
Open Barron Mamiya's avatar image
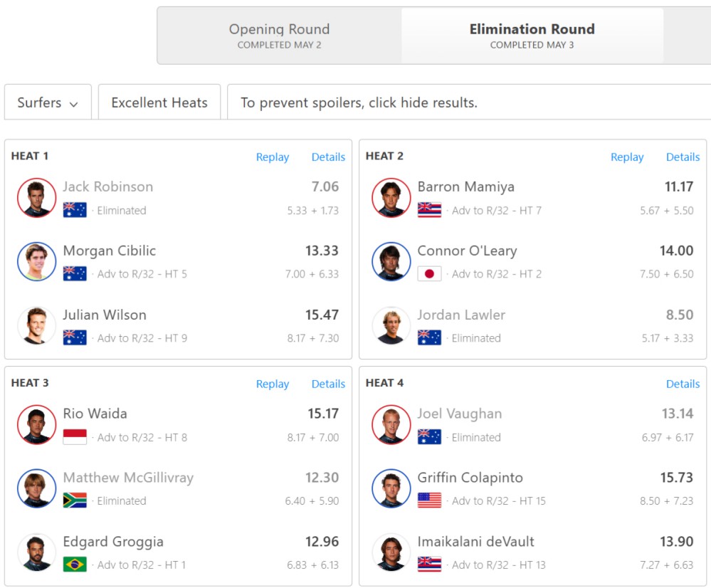[x=391, y=198]
